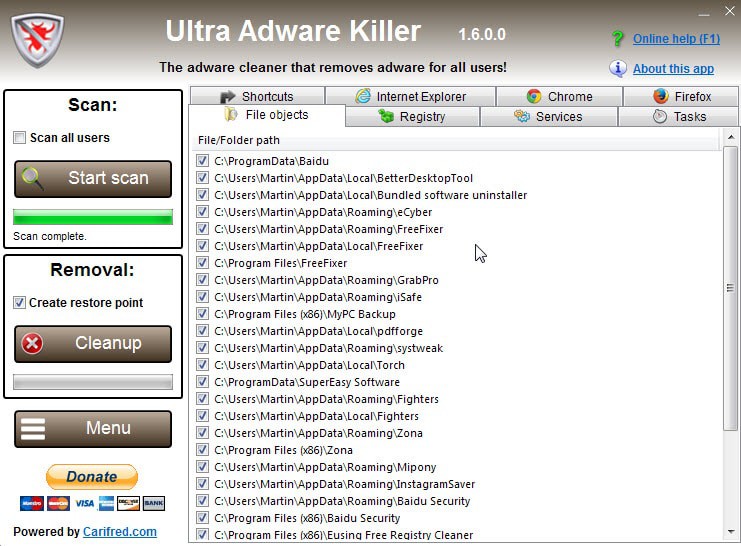Click the green question mark help icon
Screen dimensions: 741x546
[x=617, y=39]
